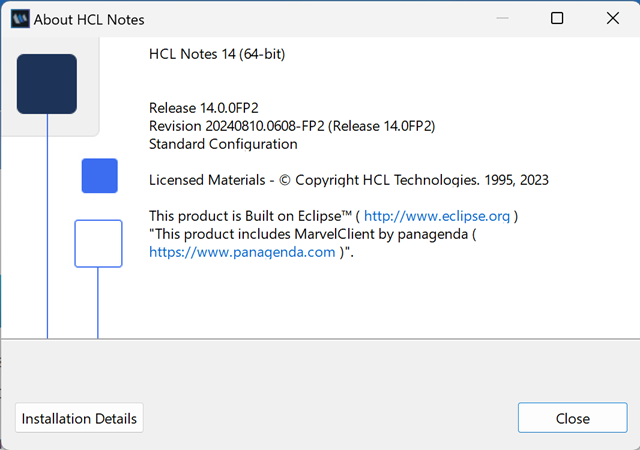Click the Standard Configuration text
The image size is (640, 450).
(223, 144)
